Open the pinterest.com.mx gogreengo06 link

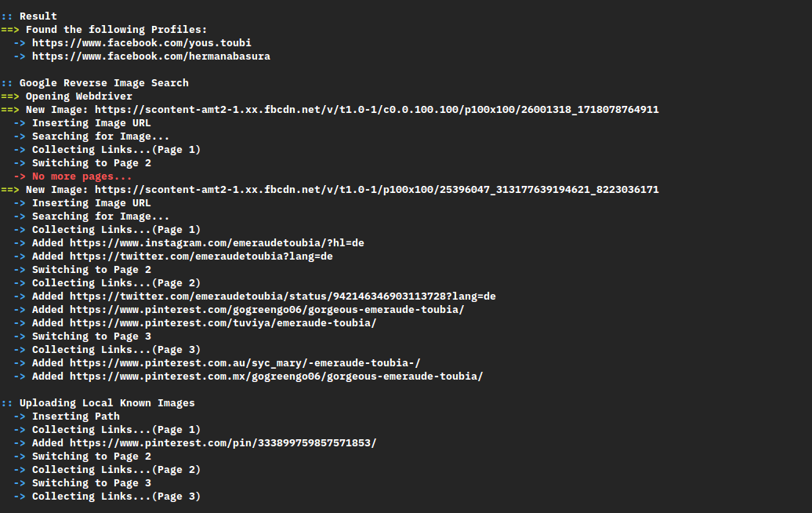tap(276, 377)
